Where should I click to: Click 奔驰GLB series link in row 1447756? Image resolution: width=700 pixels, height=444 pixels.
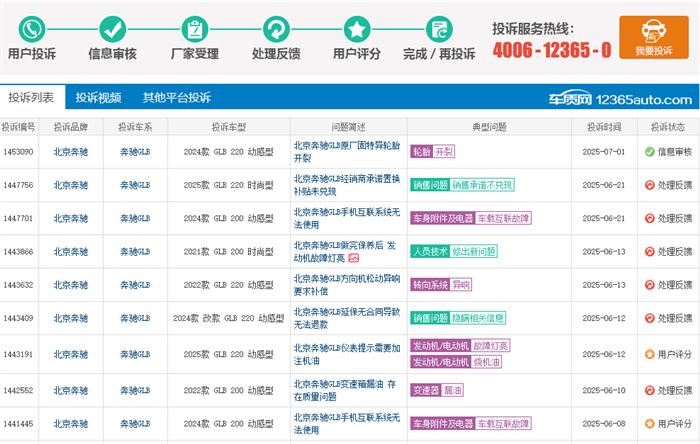(x=135, y=185)
